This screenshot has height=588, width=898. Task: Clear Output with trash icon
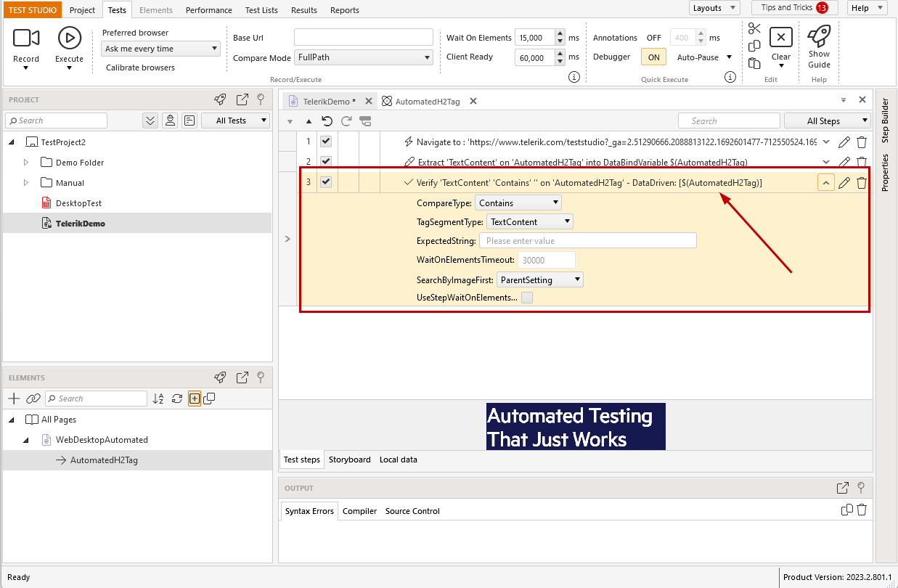[x=862, y=510]
